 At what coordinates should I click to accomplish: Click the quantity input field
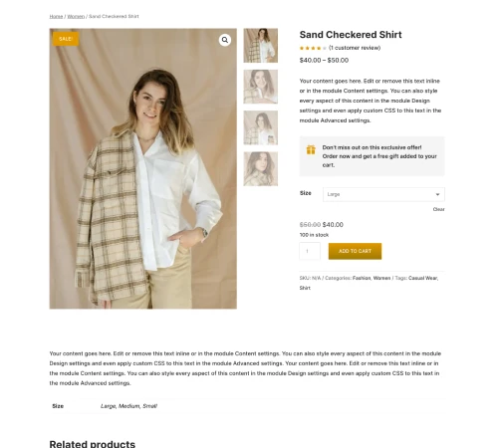(310, 251)
